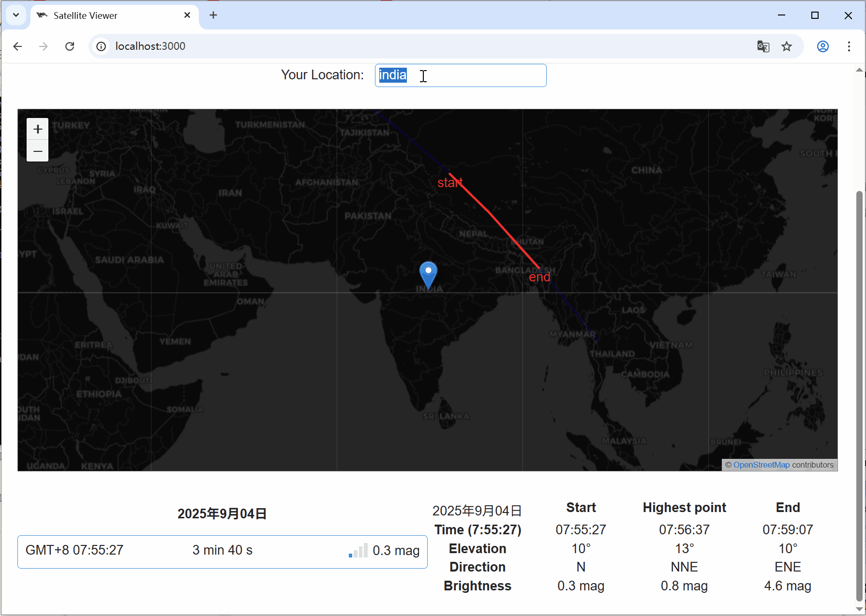The image size is (866, 616).
Task: Click the signal brightness bars icon
Action: [358, 550]
